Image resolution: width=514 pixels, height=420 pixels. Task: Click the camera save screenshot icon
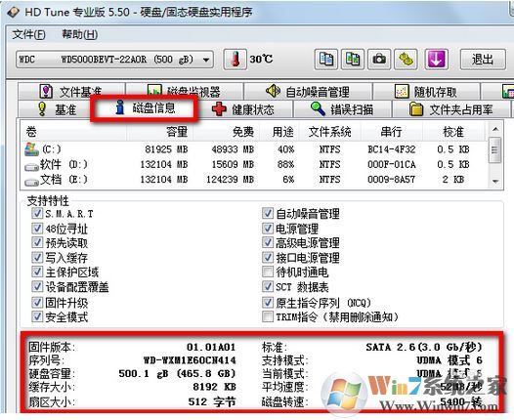click(379, 60)
